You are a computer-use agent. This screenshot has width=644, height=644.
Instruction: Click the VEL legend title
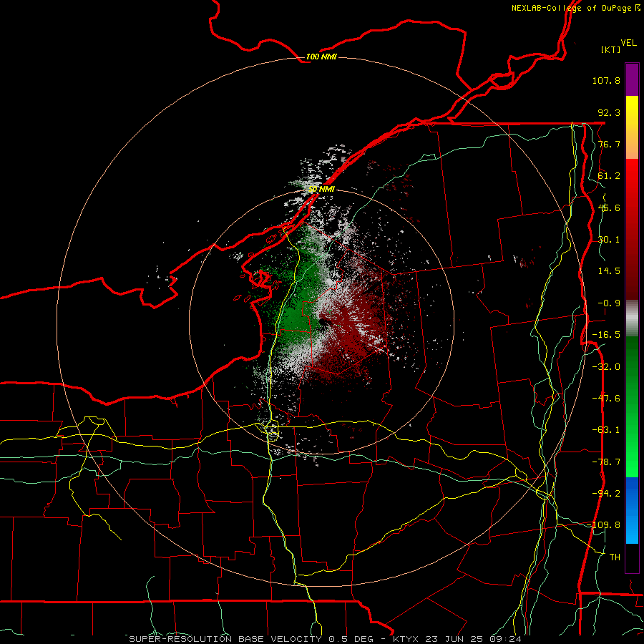[x=628, y=43]
